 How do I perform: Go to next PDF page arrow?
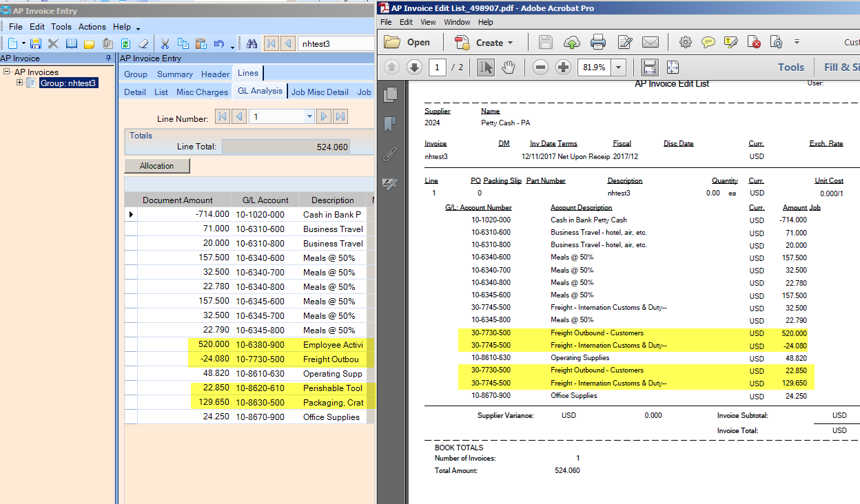tap(414, 67)
